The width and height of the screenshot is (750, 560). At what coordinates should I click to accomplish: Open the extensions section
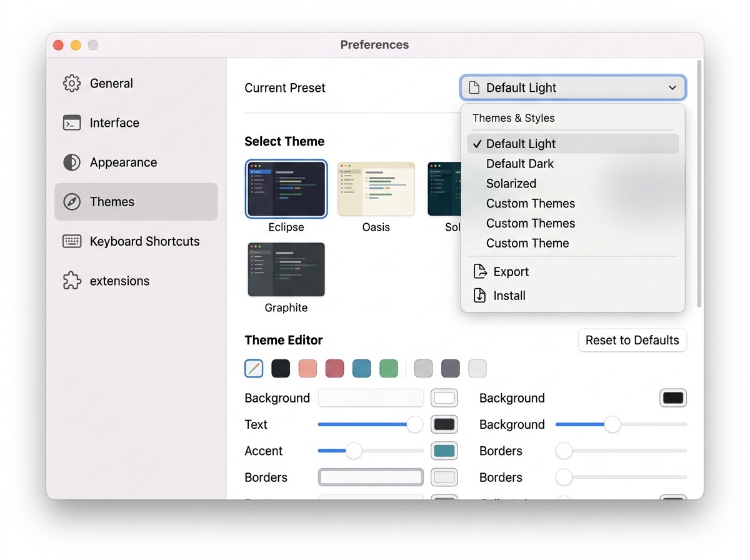coord(136,281)
